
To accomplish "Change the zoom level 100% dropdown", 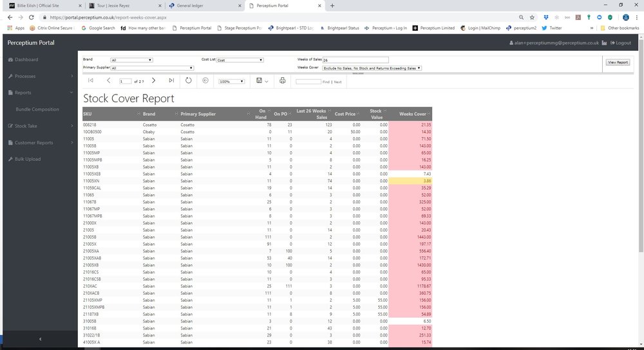I will coord(232,82).
